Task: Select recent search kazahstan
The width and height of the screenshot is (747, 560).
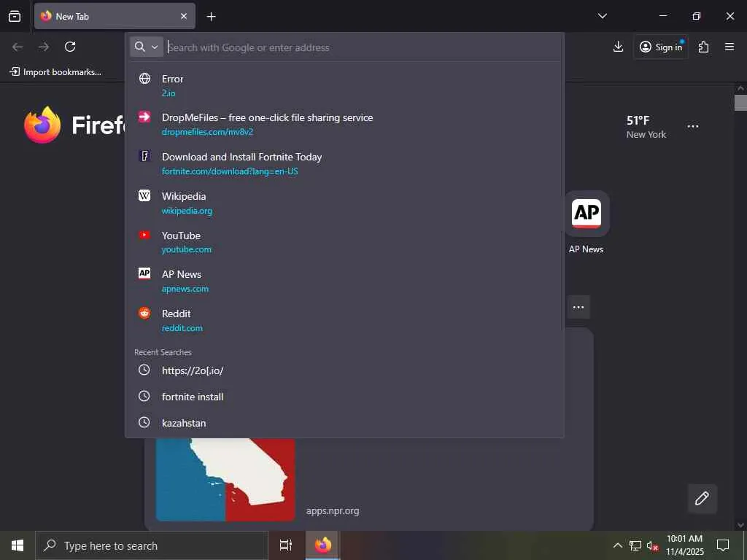Action: (344, 423)
